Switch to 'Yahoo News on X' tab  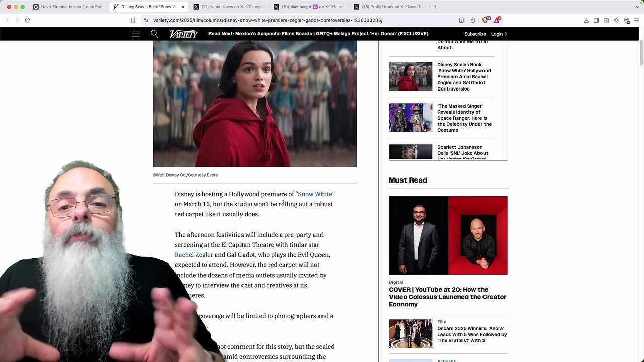click(x=229, y=7)
